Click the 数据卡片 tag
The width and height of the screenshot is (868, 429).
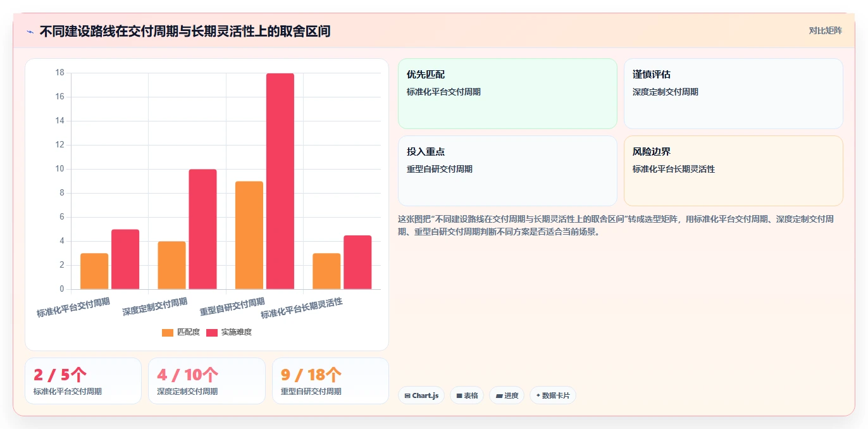click(x=553, y=395)
